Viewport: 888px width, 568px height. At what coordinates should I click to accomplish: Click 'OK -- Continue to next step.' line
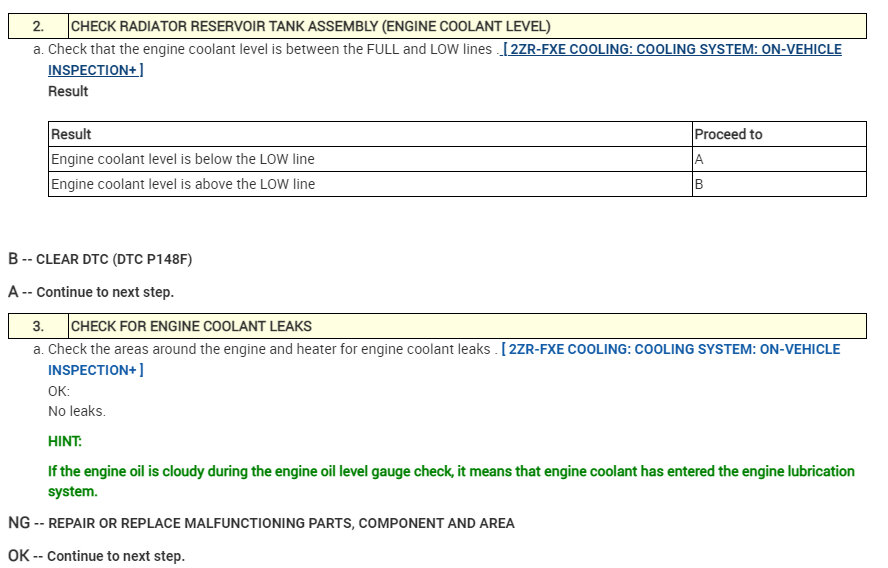(96, 556)
